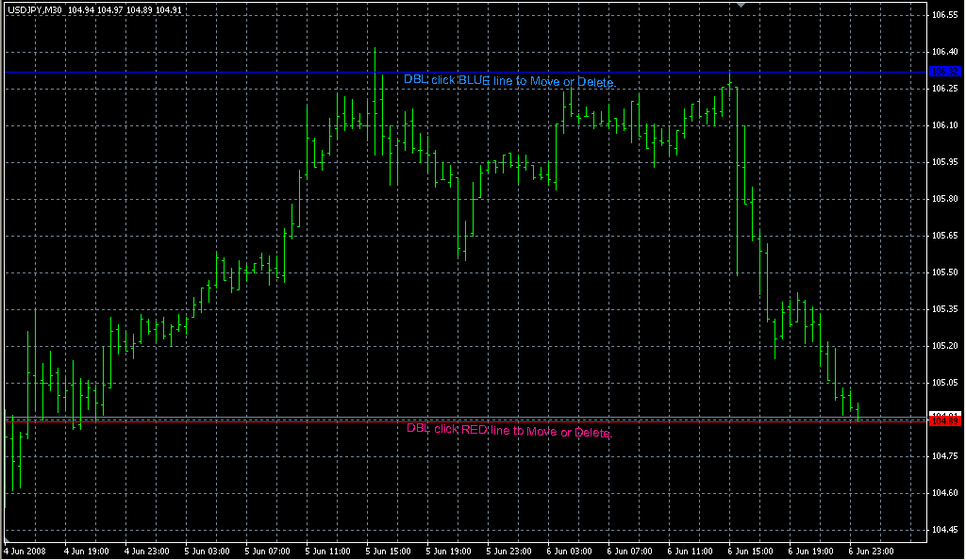Click the red 104.89 price tag
This screenshot has height=560, width=966.
pos(944,420)
